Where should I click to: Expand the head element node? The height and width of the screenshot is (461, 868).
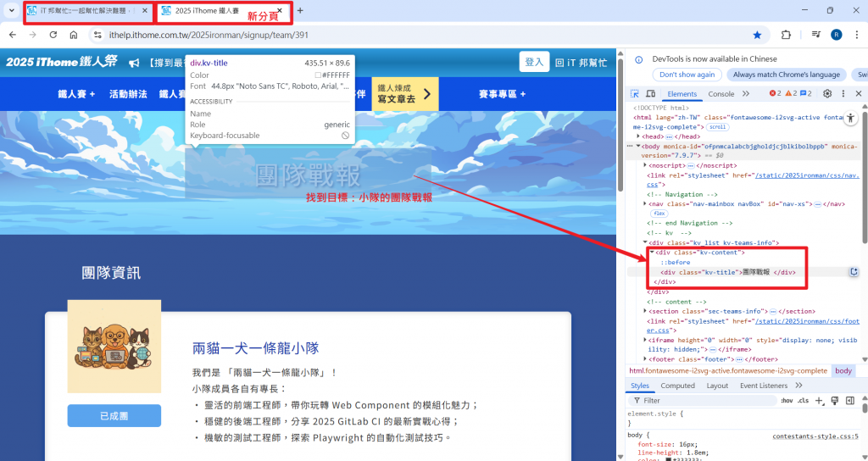point(638,136)
